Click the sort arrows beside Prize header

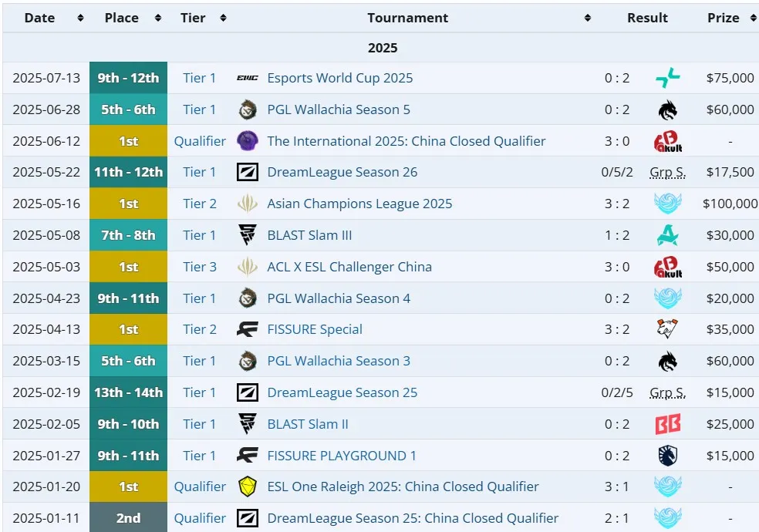[753, 18]
